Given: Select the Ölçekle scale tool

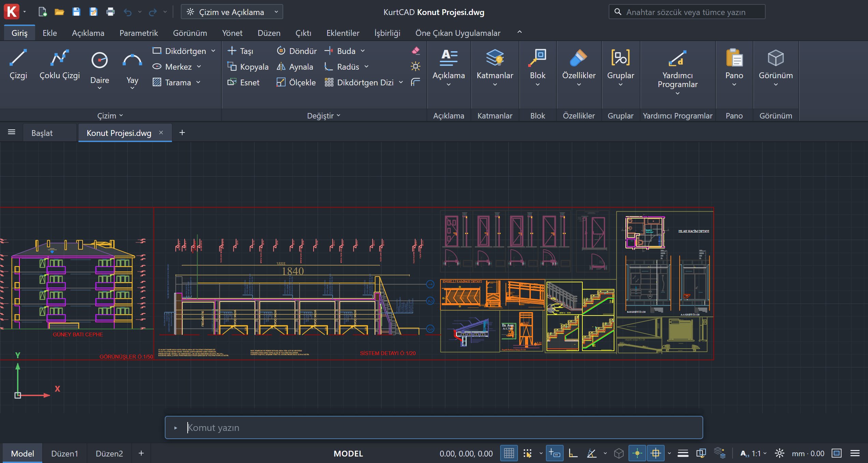Looking at the screenshot, I should click(x=296, y=82).
